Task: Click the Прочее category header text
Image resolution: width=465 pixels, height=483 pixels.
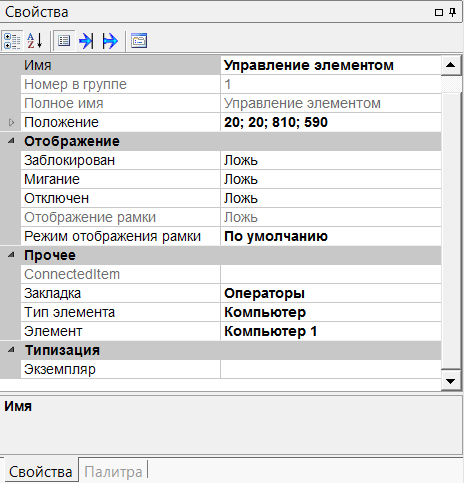Action: [50, 255]
